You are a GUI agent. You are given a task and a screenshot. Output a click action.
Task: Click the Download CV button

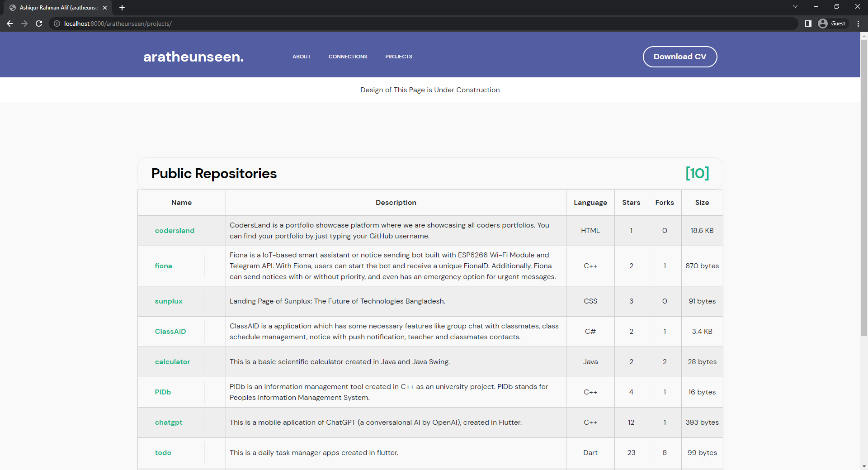coord(680,57)
